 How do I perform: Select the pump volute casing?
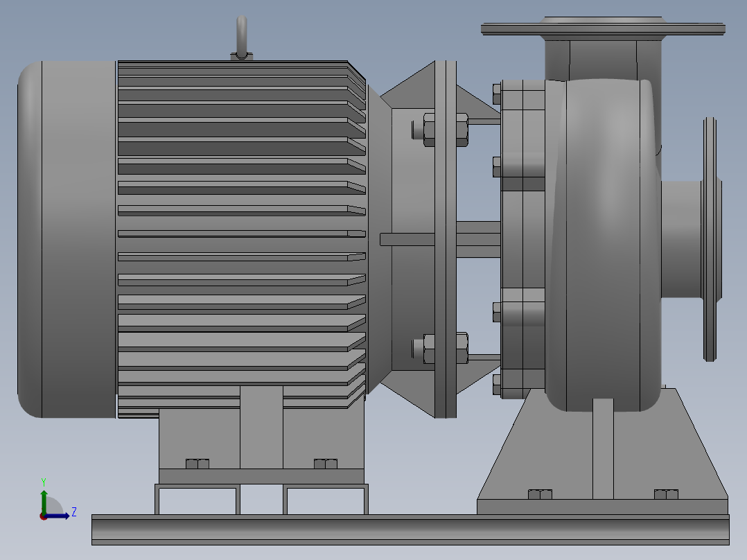603,245
